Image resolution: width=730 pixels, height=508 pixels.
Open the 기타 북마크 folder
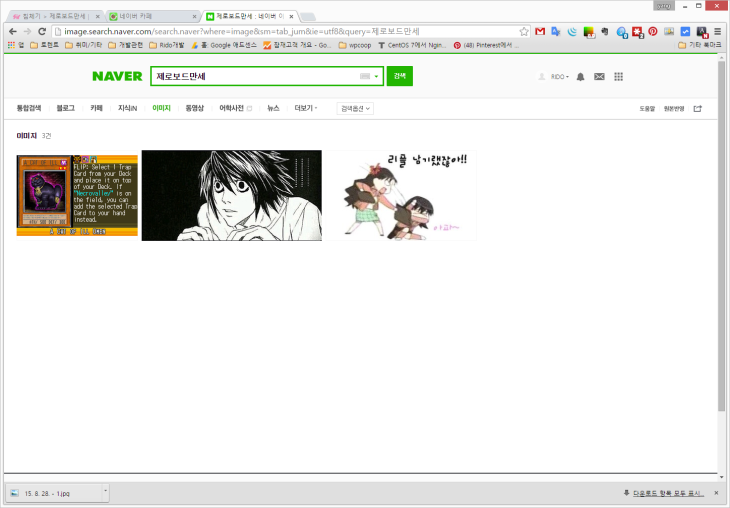click(700, 45)
